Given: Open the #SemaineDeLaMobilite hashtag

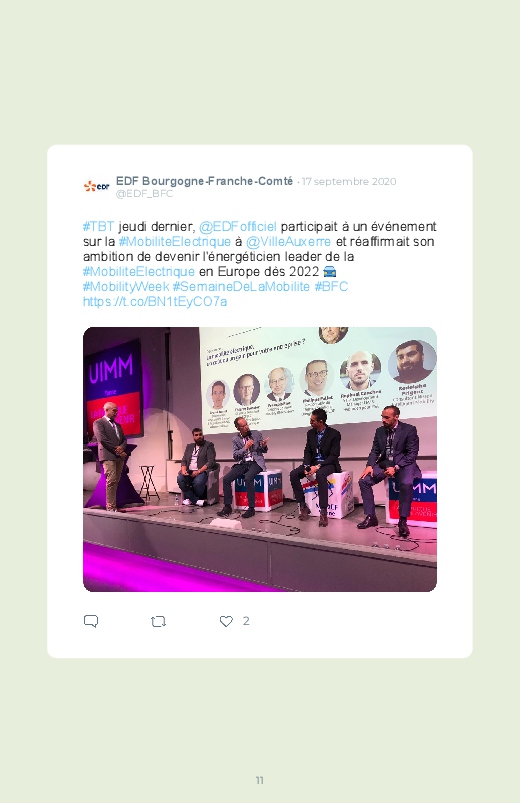Looking at the screenshot, I should click(x=241, y=286).
